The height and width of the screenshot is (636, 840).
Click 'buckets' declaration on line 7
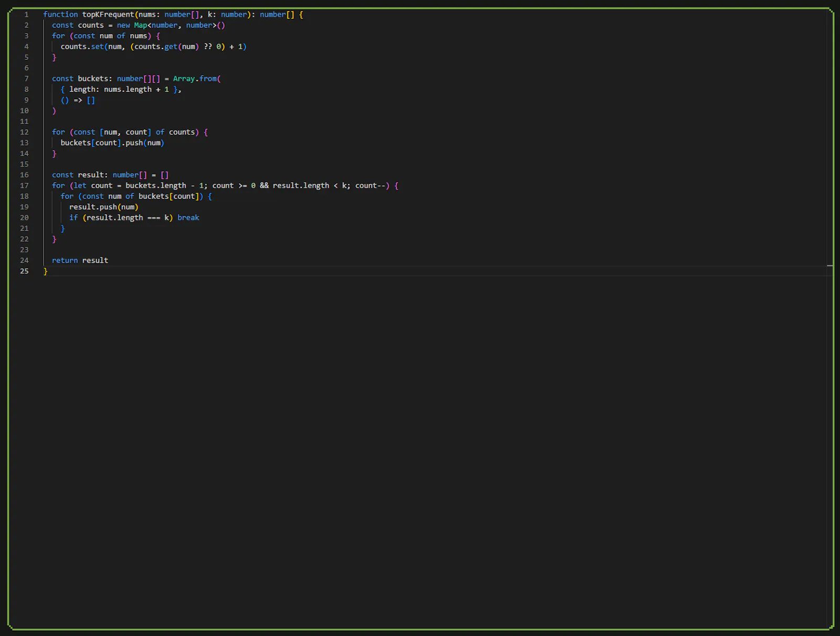[93, 79]
